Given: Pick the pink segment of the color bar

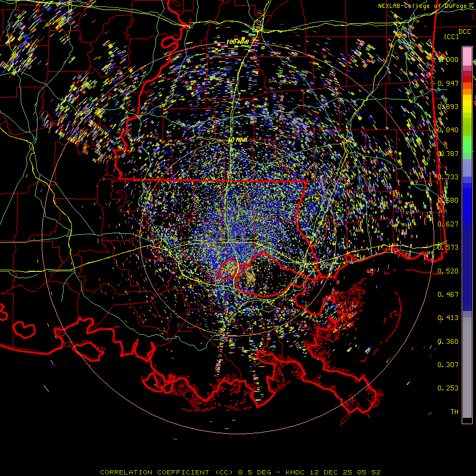Looking at the screenshot, I should [x=467, y=56].
